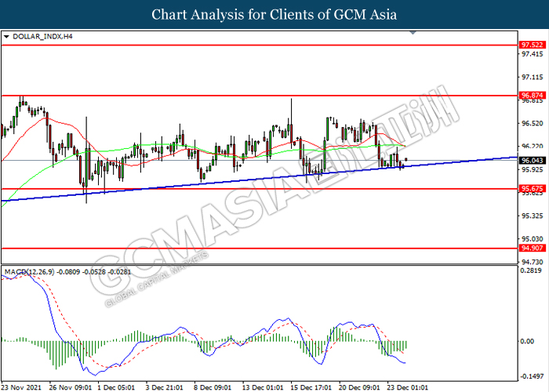Screen dimensions: 549x392
Task: Click the 96.220 price scale value
Action: 533,147
